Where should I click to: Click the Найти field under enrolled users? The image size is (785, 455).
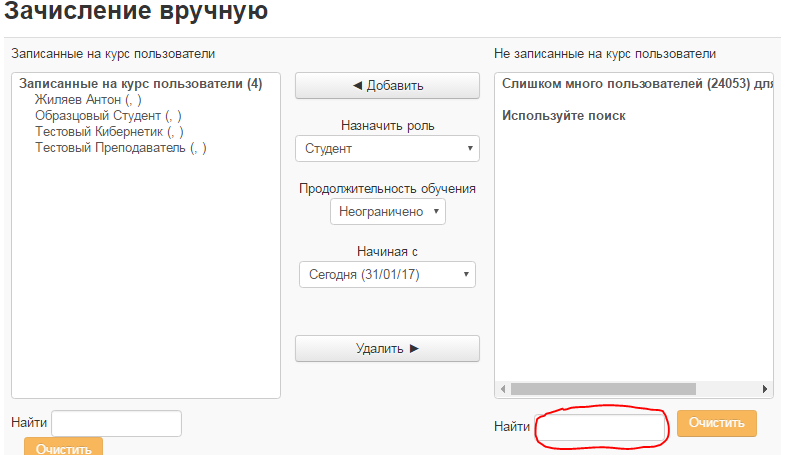pos(117,423)
